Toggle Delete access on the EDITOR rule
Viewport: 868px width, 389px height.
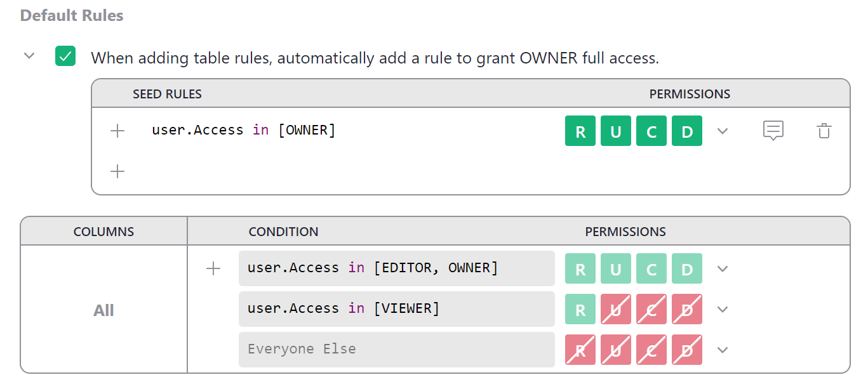[x=686, y=268]
